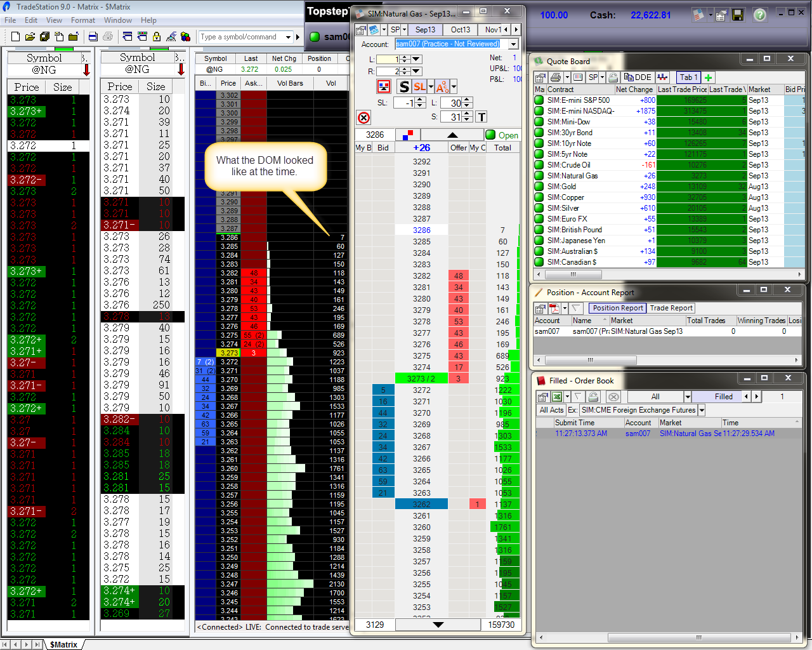812x650 pixels.
Task: Open the Account dropdown in the DOM
Action: pyautogui.click(x=513, y=44)
